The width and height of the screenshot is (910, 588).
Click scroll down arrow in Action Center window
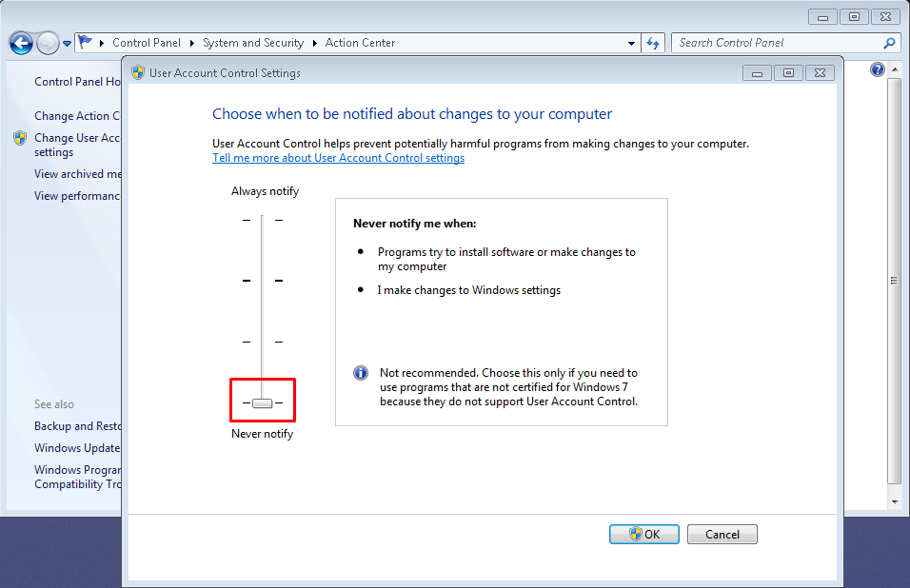pyautogui.click(x=895, y=502)
